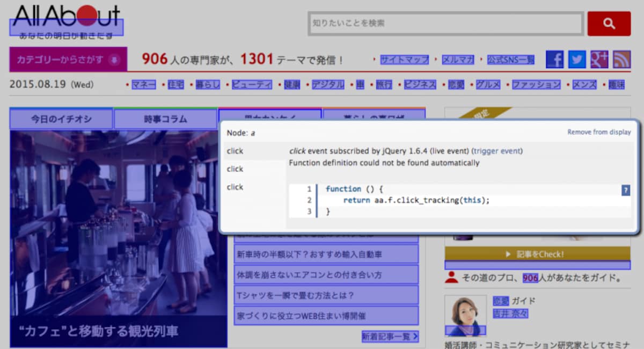Click the All About logo
The width and height of the screenshot is (644, 349).
click(67, 21)
